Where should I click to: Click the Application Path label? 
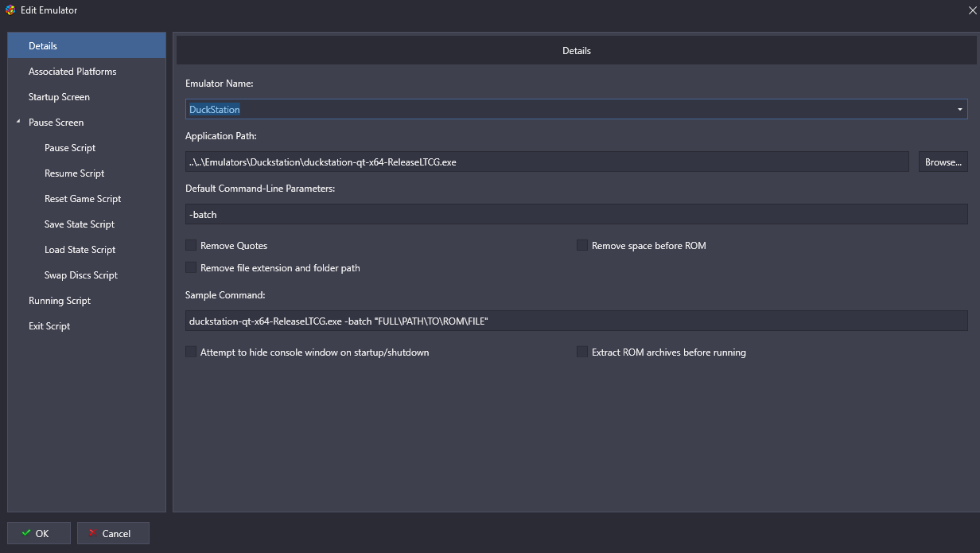coord(221,136)
